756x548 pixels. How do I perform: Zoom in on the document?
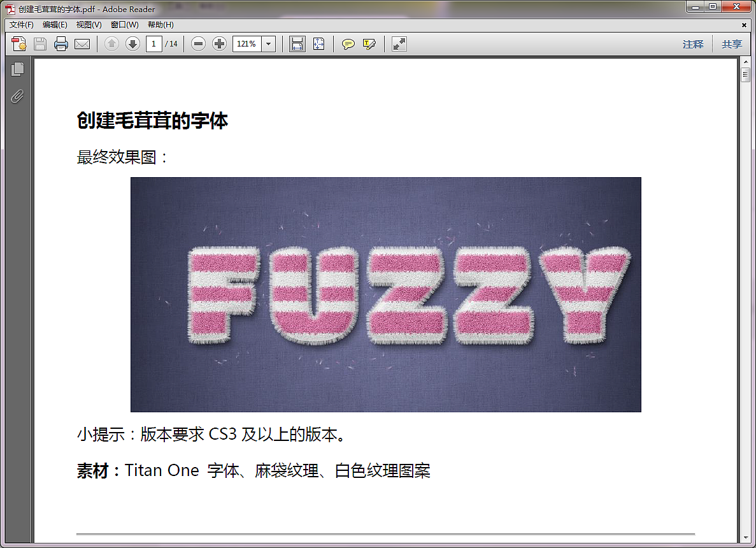pyautogui.click(x=218, y=44)
